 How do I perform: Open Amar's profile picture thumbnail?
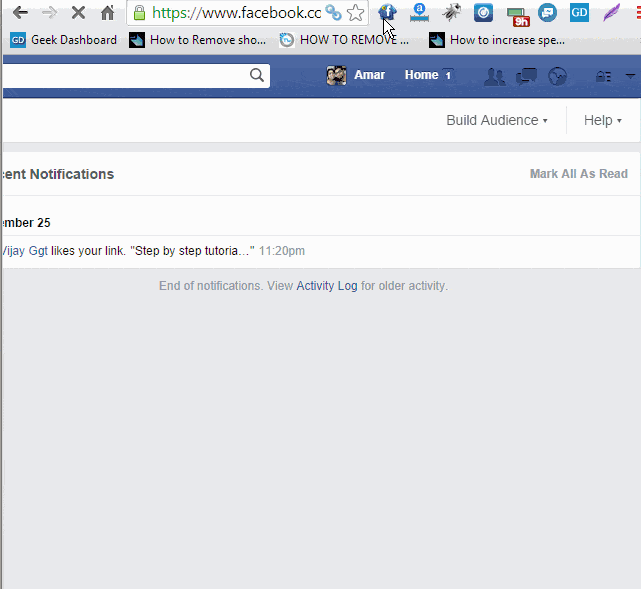336,76
